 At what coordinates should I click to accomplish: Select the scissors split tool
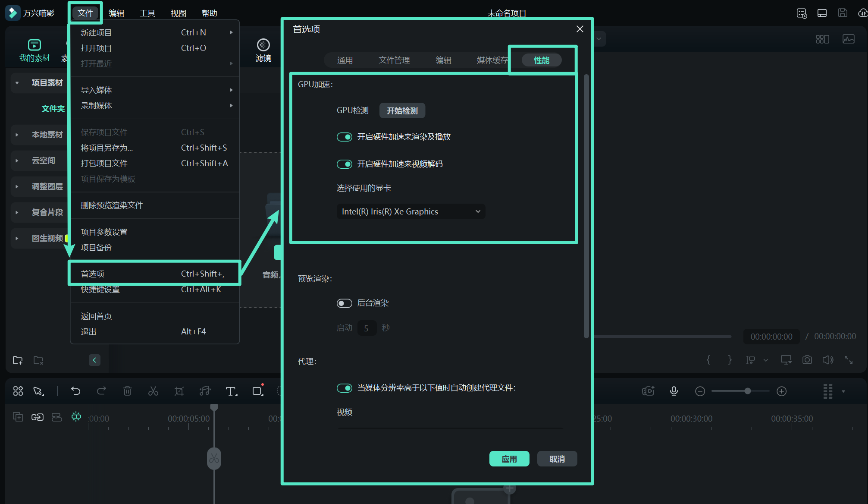[x=153, y=391]
